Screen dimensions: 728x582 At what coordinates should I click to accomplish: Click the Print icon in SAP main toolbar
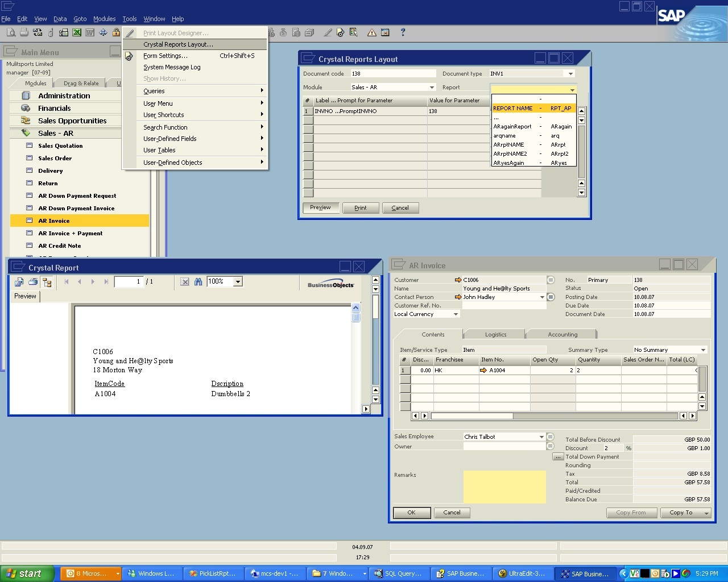24,33
